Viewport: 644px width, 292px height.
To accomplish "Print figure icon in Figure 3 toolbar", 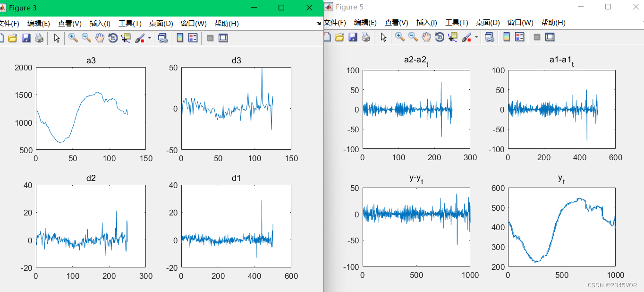I will 39,38.
